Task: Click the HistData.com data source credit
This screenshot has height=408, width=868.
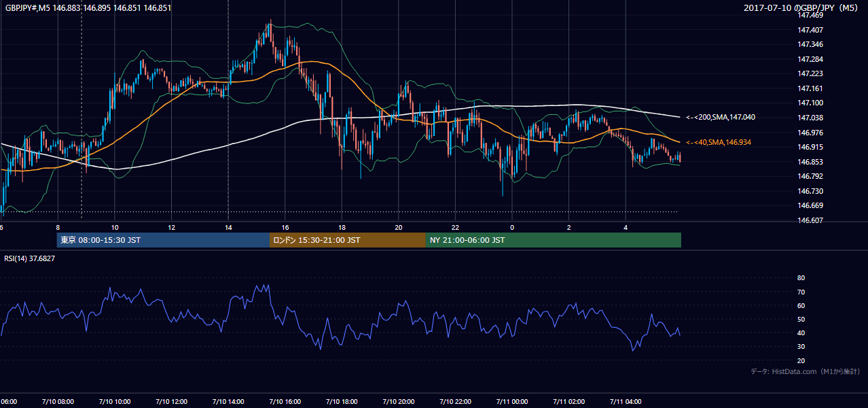Action: tap(805, 371)
